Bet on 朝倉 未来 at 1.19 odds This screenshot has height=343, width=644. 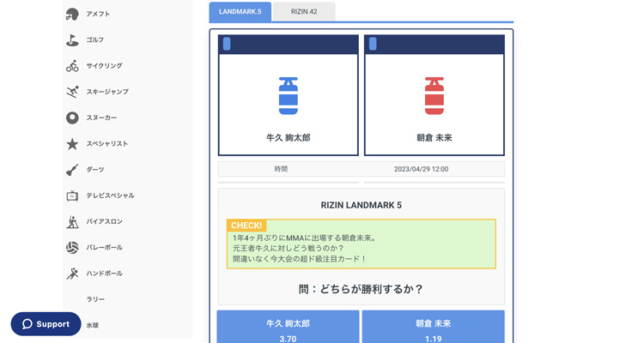(434, 327)
